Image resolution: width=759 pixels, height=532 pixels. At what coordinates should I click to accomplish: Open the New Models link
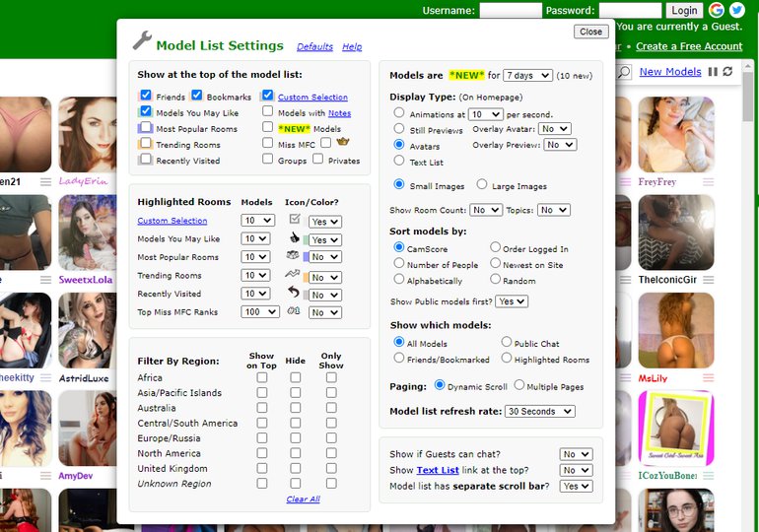[x=670, y=72]
